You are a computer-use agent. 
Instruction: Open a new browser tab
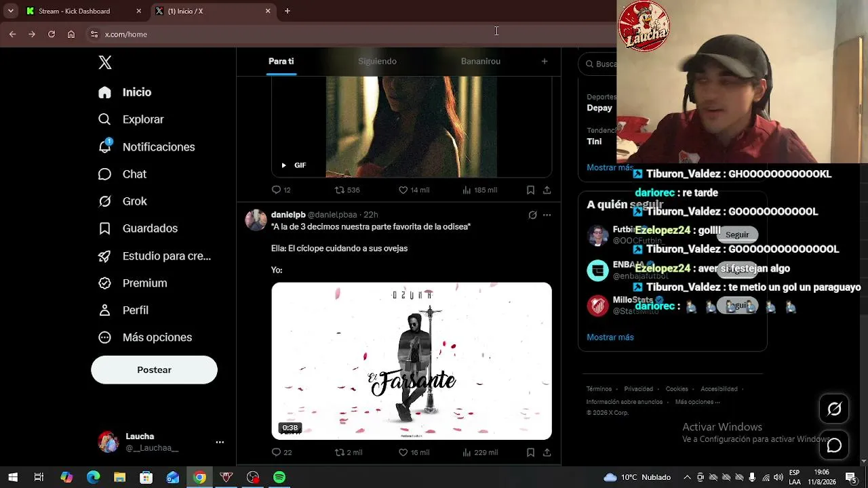click(x=288, y=11)
